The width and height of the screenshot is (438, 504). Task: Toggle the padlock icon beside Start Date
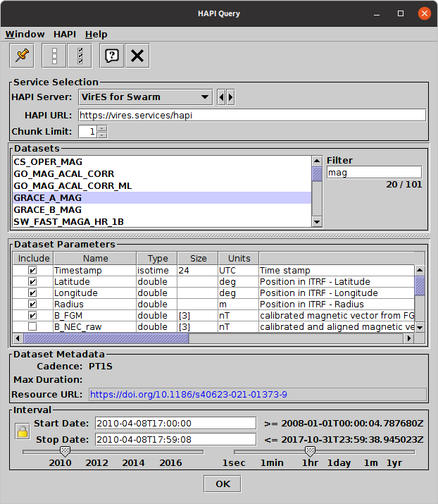[x=23, y=431]
